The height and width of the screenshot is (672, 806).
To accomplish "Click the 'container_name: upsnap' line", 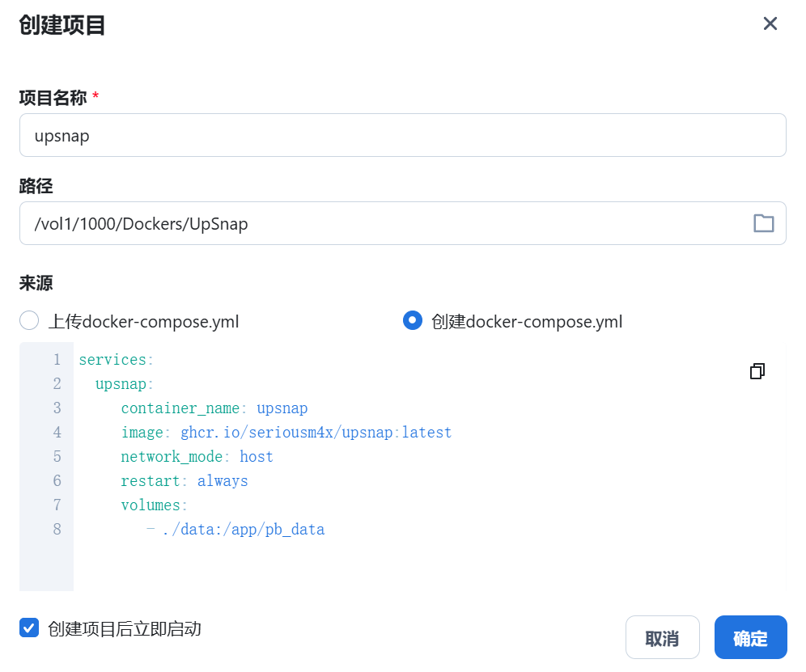I will tap(214, 408).
